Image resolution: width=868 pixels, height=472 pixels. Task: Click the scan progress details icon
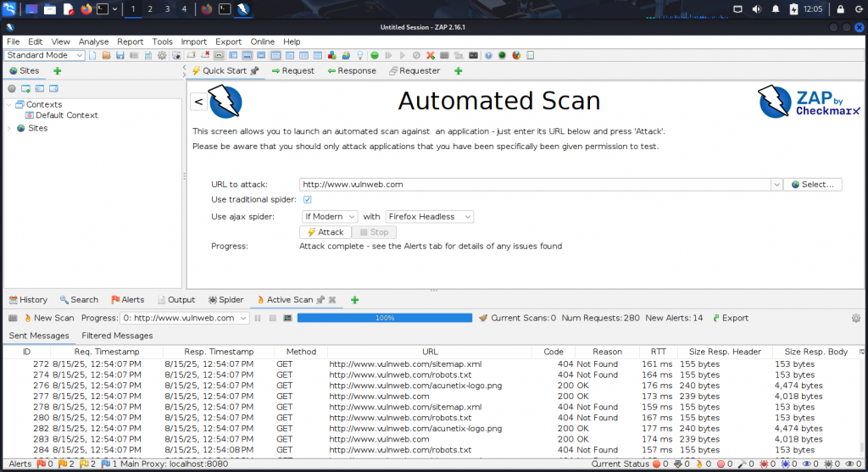[287, 318]
